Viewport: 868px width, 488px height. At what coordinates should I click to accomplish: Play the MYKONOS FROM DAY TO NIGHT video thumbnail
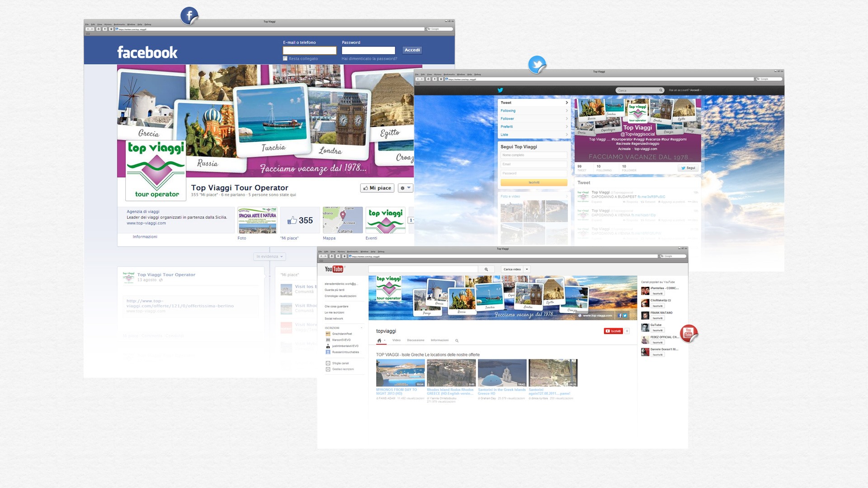click(401, 373)
